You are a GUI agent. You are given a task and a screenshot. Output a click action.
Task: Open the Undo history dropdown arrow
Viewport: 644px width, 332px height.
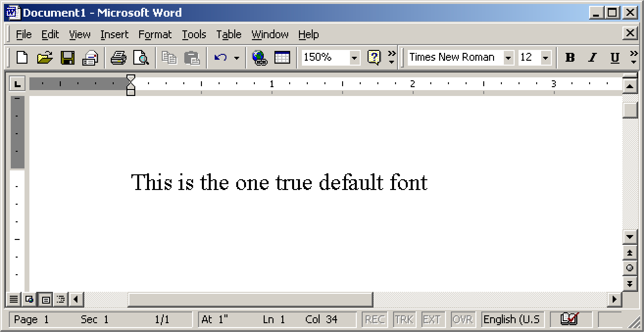[237, 58]
